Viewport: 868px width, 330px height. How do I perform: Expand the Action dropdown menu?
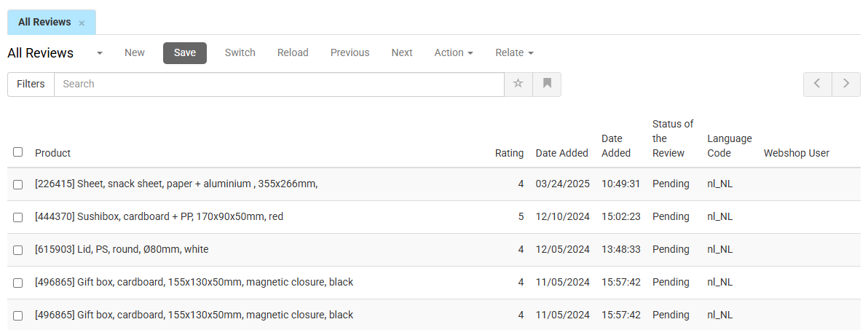pos(454,52)
